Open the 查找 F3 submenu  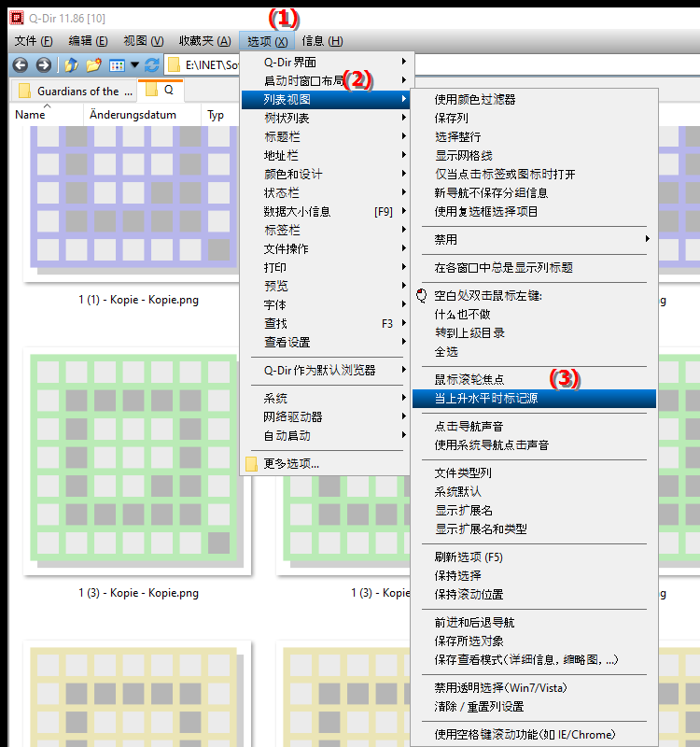coord(326,323)
